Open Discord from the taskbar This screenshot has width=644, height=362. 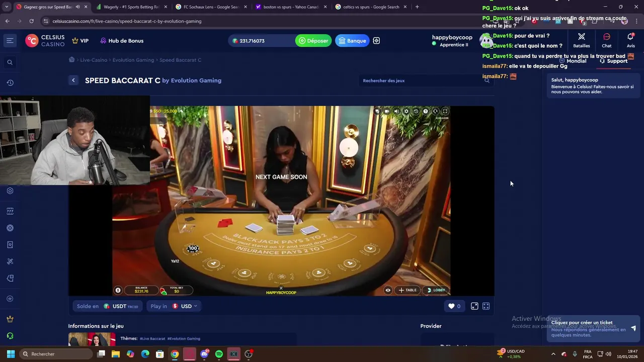click(204, 354)
